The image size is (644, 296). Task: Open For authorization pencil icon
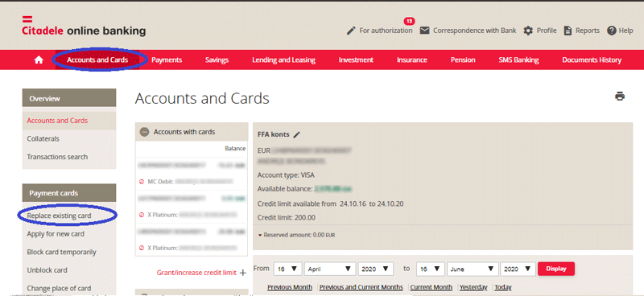pos(351,31)
